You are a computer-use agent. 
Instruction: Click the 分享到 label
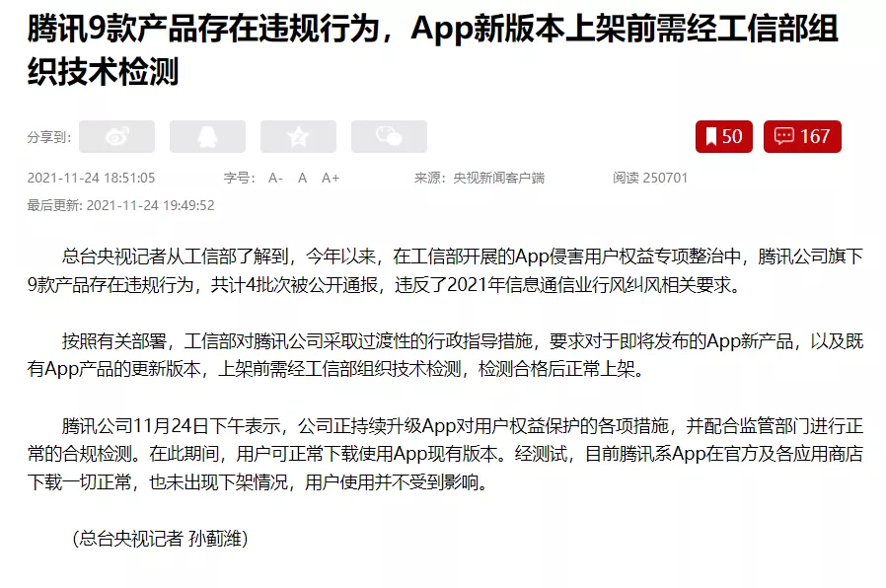pos(49,137)
